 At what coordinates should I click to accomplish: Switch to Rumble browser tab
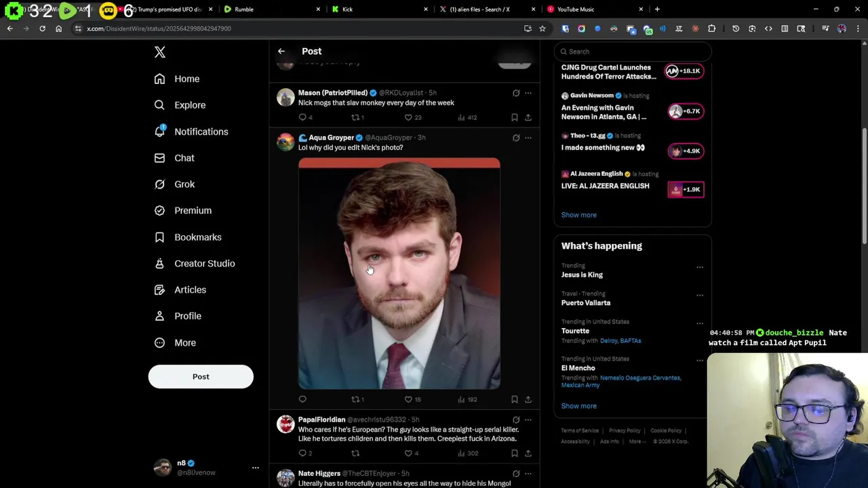273,9
